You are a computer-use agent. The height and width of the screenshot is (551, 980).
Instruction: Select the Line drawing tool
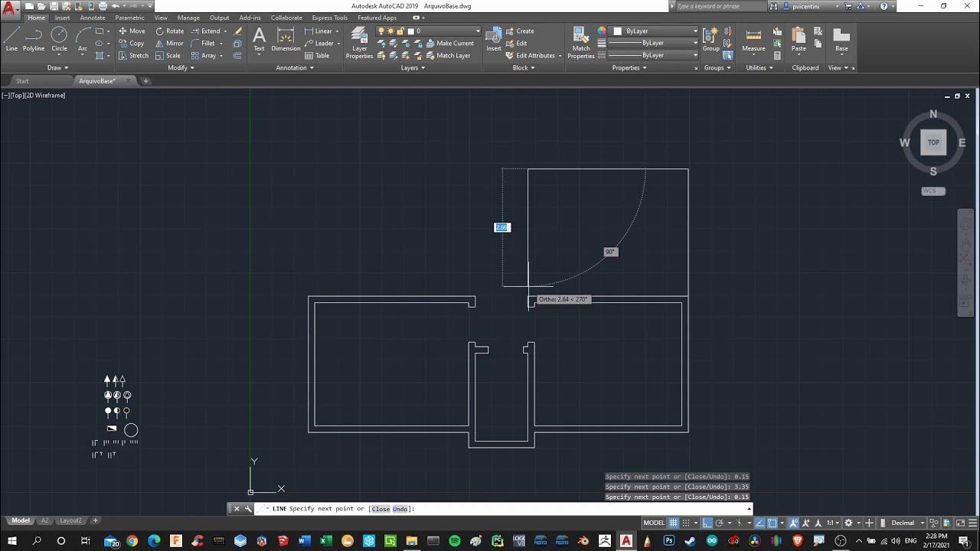(x=11, y=39)
